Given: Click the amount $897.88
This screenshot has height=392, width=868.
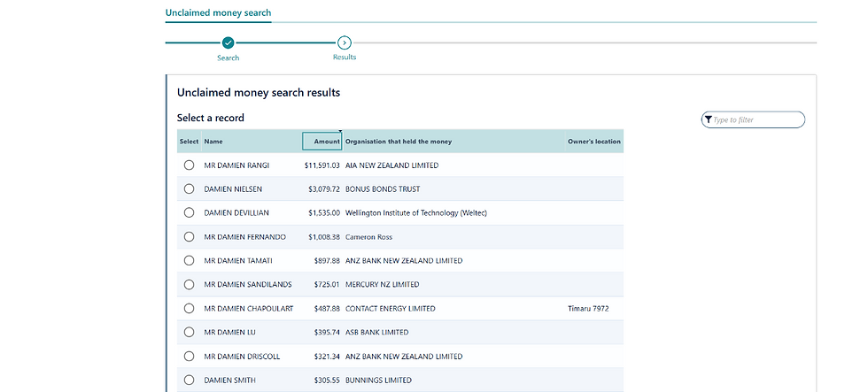Looking at the screenshot, I should 327,261.
